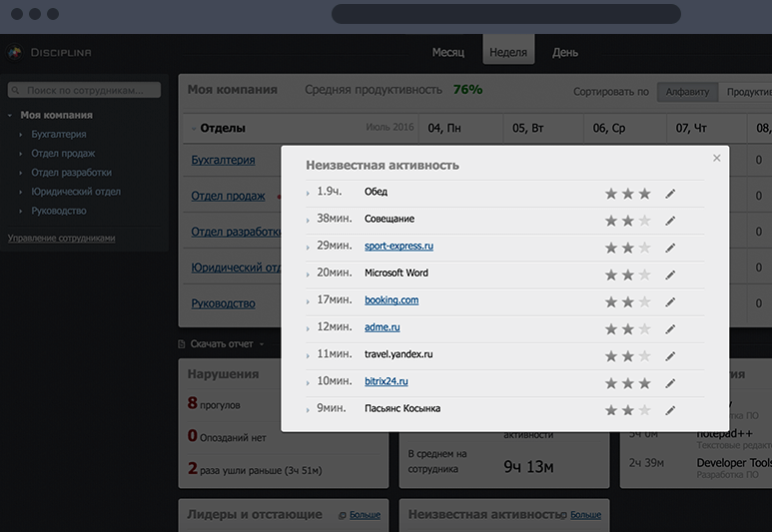The height and width of the screenshot is (532, 772).
Task: Expand the travel.yandex.ru row arrow
Action: (x=308, y=355)
